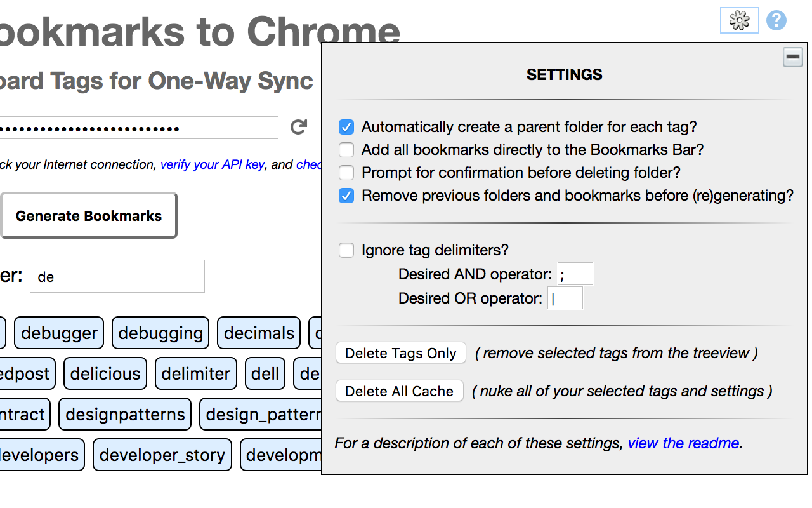Focus the masked API key field
Image resolution: width=812 pixels, height=508 pixels.
pos(139,128)
